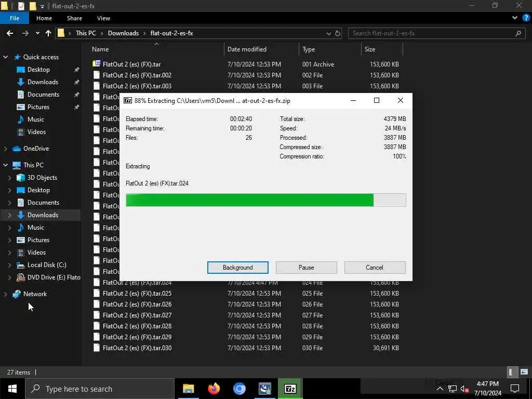Expand the ribbon with the chevron
The width and height of the screenshot is (532, 399).
[515, 18]
